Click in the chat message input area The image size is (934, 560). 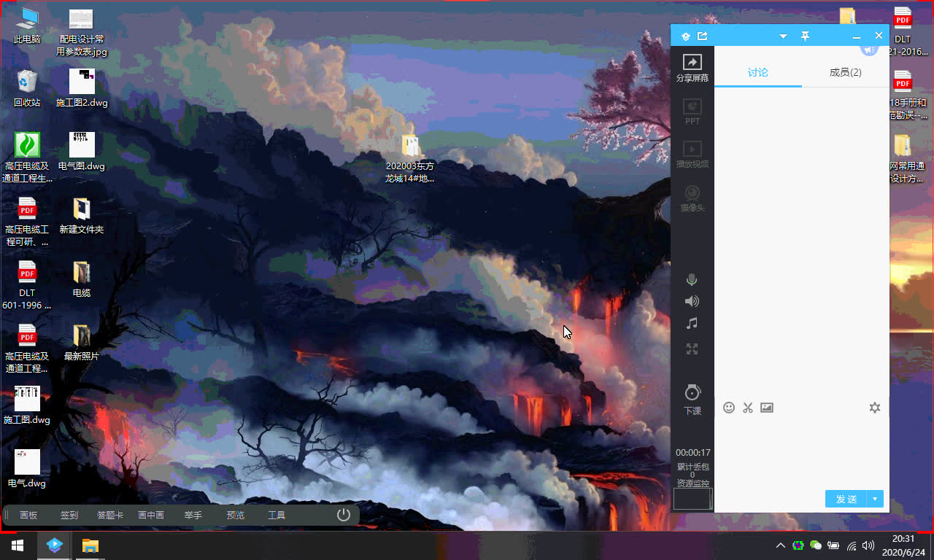tap(801, 452)
